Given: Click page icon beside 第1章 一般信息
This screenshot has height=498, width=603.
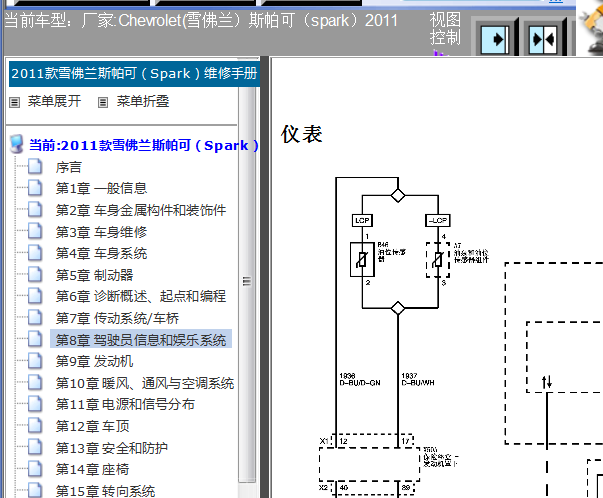Looking at the screenshot, I should (x=35, y=188).
